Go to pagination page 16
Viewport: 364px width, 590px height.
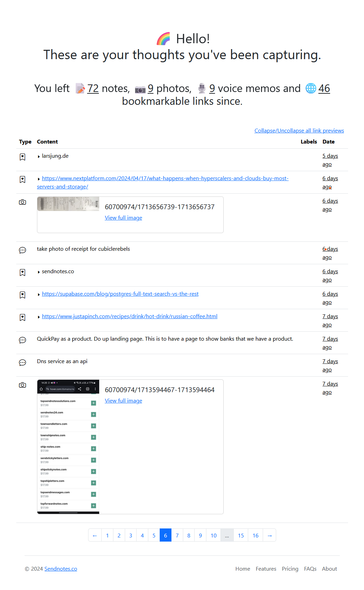[x=255, y=535]
